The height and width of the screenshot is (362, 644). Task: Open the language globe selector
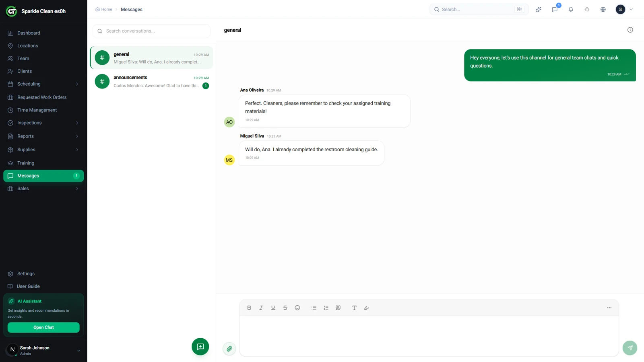(x=603, y=9)
